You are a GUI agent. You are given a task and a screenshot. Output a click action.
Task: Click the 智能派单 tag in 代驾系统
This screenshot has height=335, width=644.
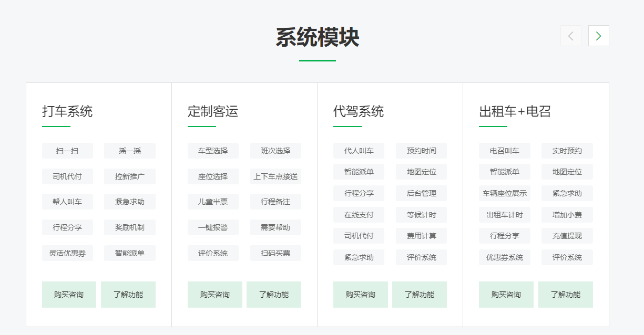359,172
